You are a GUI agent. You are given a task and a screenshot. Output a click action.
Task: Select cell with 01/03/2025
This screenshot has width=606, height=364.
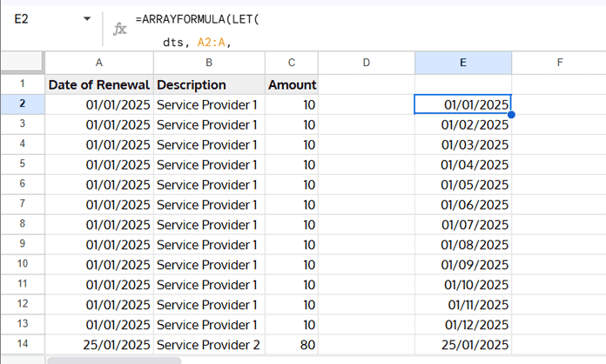click(463, 145)
